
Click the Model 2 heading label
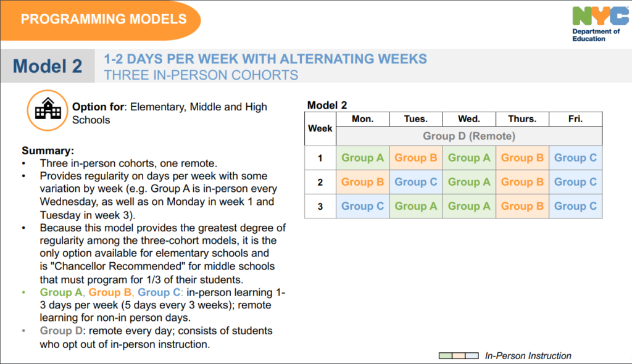coord(48,66)
